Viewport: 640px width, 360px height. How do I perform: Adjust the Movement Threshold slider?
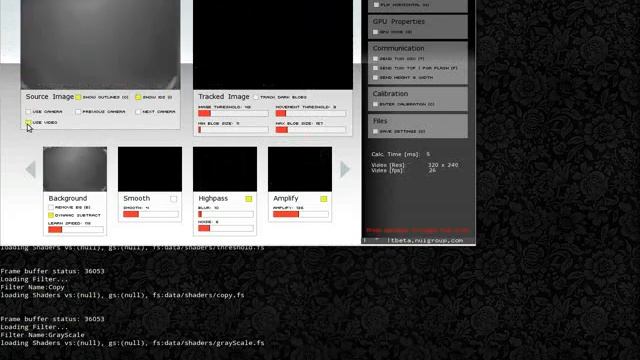[311, 113]
